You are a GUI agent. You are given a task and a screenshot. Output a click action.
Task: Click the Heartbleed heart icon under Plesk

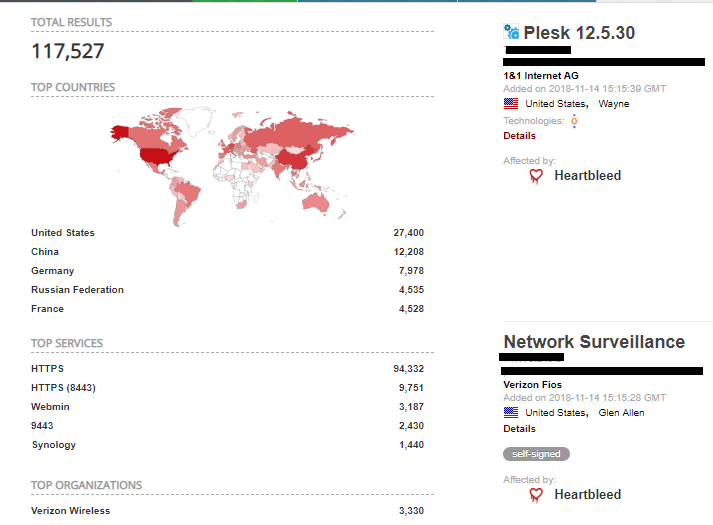pyautogui.click(x=536, y=176)
